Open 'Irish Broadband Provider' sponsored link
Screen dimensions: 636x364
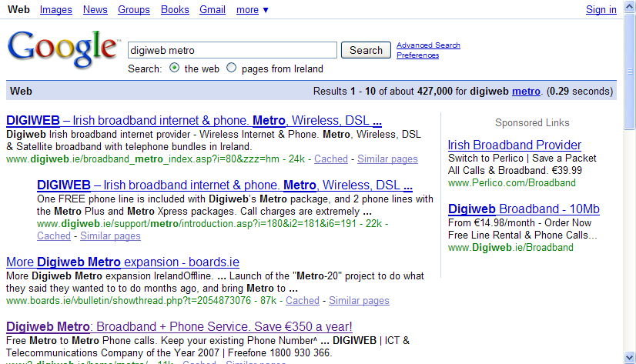(x=514, y=145)
